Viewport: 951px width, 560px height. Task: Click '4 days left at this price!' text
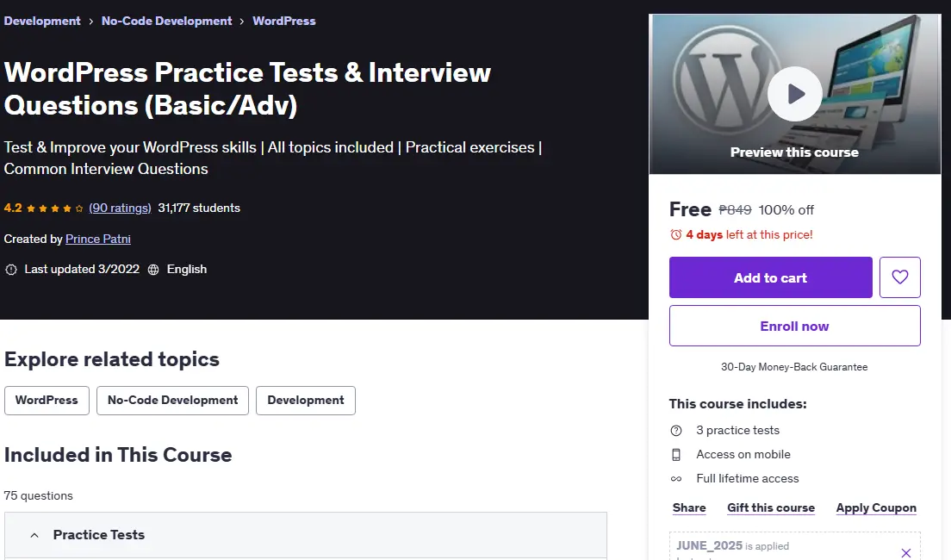[x=749, y=235]
